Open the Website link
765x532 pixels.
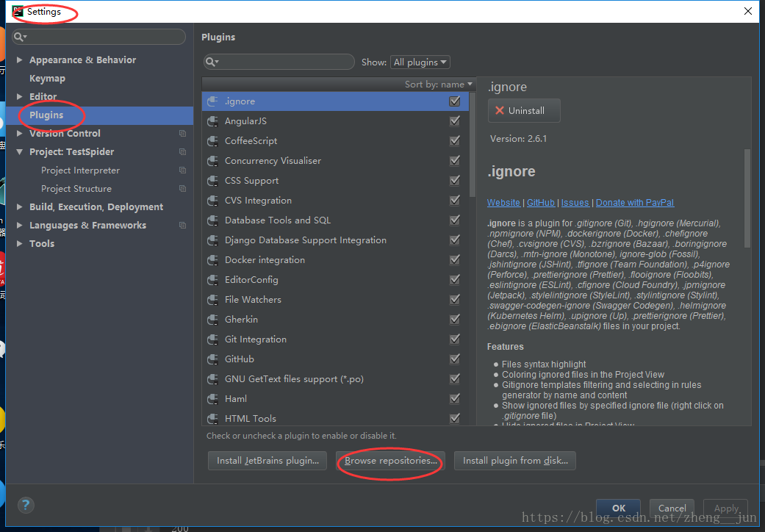503,202
